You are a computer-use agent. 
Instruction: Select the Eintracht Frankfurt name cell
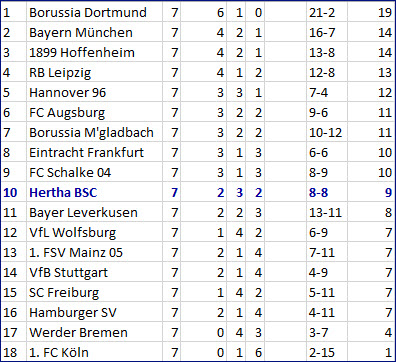(x=94, y=153)
